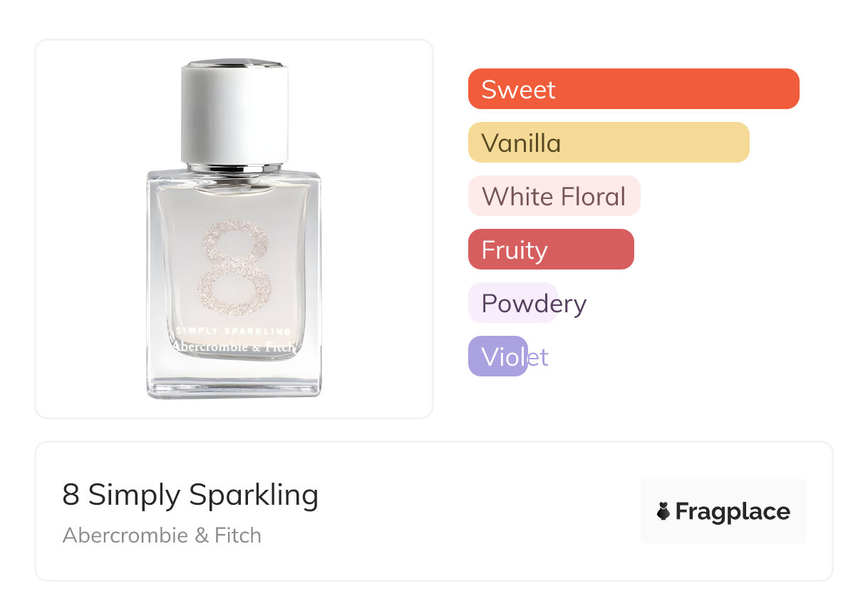Select the Vanilla accord bar

point(608,143)
